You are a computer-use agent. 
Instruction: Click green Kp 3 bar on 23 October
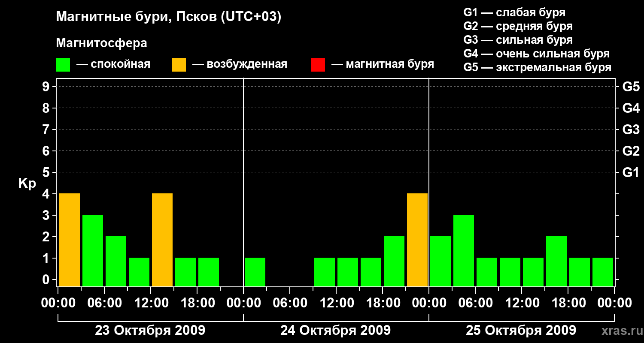tap(93, 250)
